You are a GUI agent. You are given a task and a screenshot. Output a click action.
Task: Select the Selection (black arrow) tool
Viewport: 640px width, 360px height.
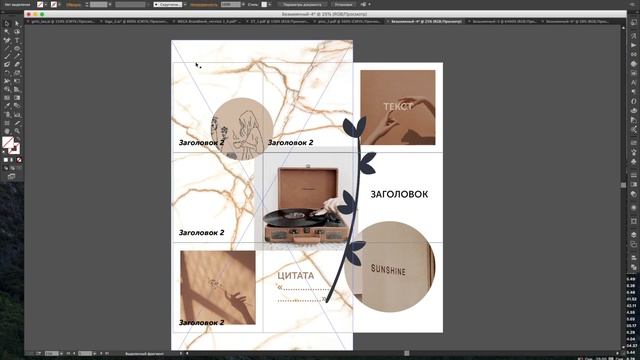pyautogui.click(x=7, y=24)
